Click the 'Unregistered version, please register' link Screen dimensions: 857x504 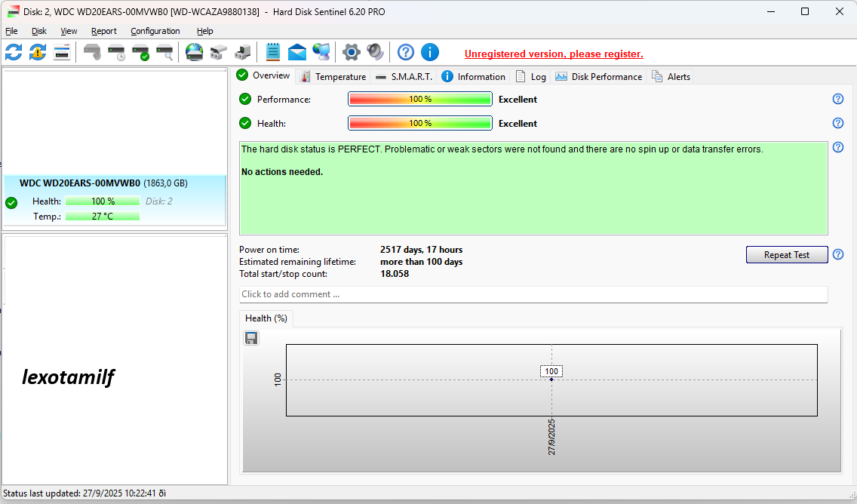pyautogui.click(x=554, y=54)
